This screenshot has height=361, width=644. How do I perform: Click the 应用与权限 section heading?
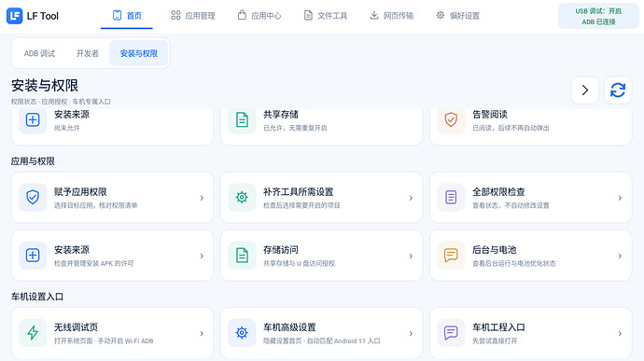33,161
